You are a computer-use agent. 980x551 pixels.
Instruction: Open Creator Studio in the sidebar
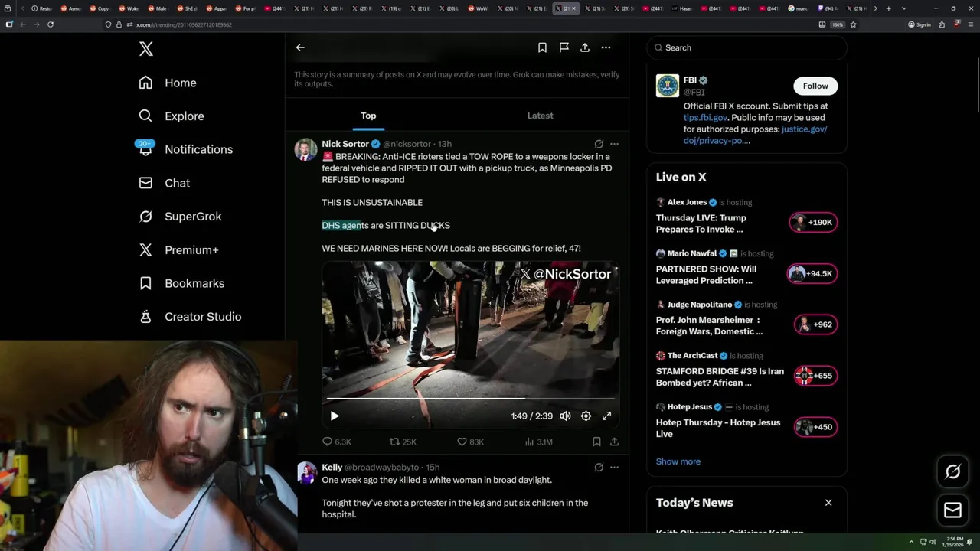point(190,317)
